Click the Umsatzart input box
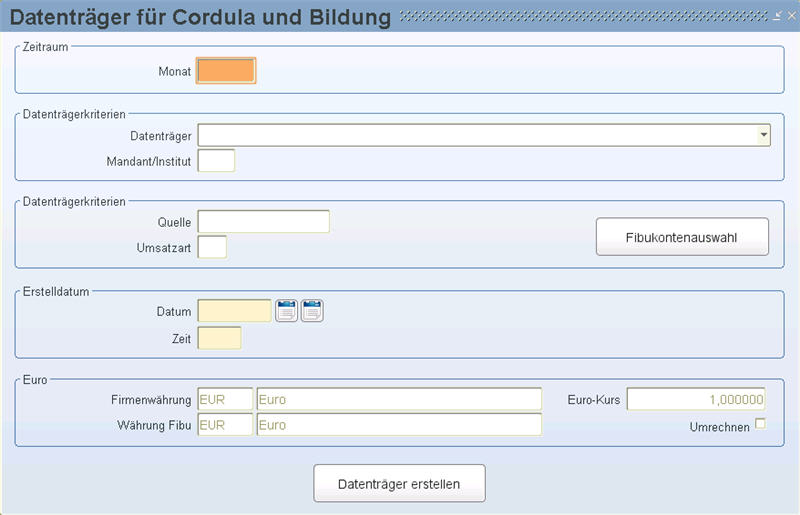This screenshot has width=800, height=515. (x=212, y=247)
